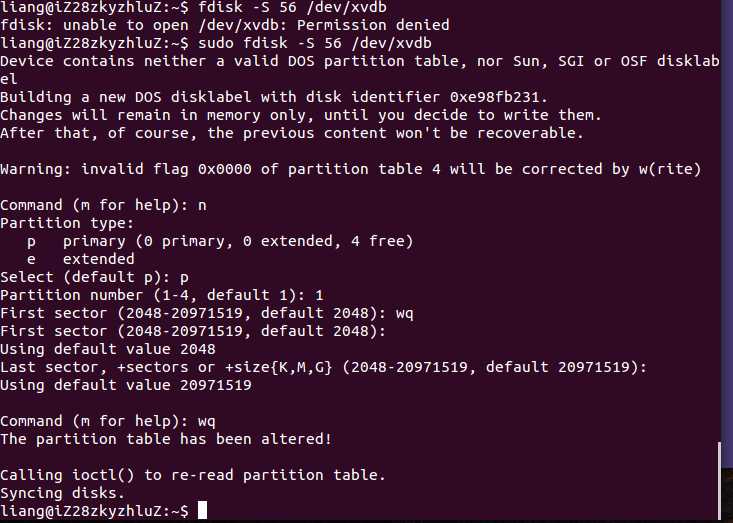Click the 'Partition number (1-4, default 1)' line

(x=162, y=295)
